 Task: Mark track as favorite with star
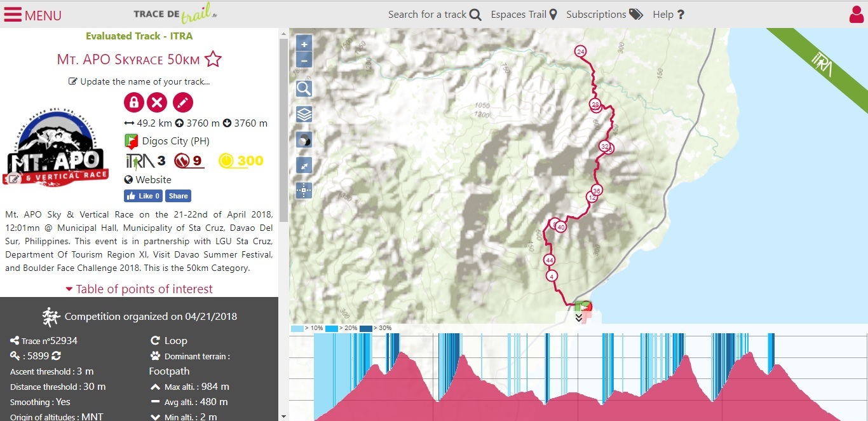[x=213, y=60]
